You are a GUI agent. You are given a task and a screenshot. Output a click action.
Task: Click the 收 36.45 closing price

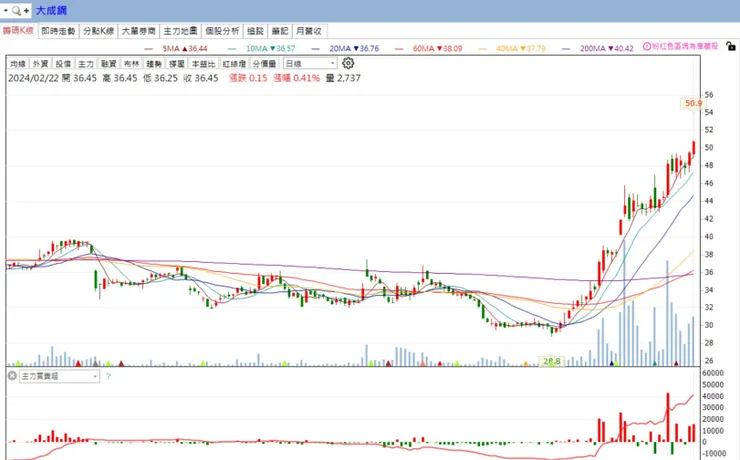point(201,78)
